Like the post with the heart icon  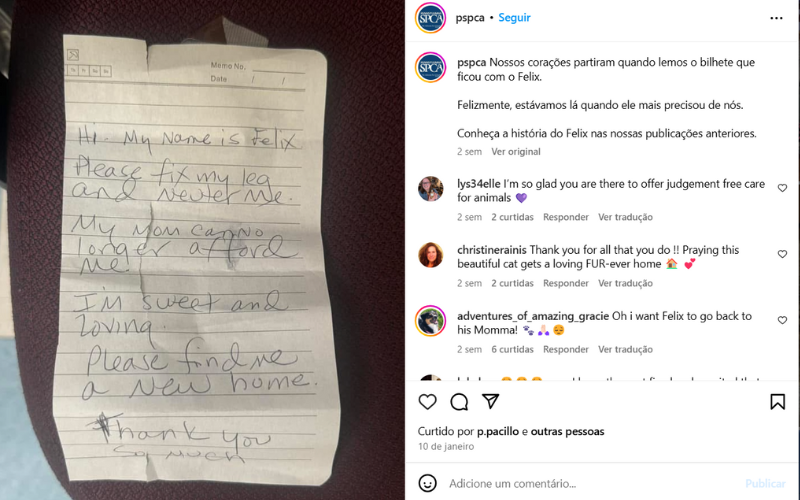427,402
